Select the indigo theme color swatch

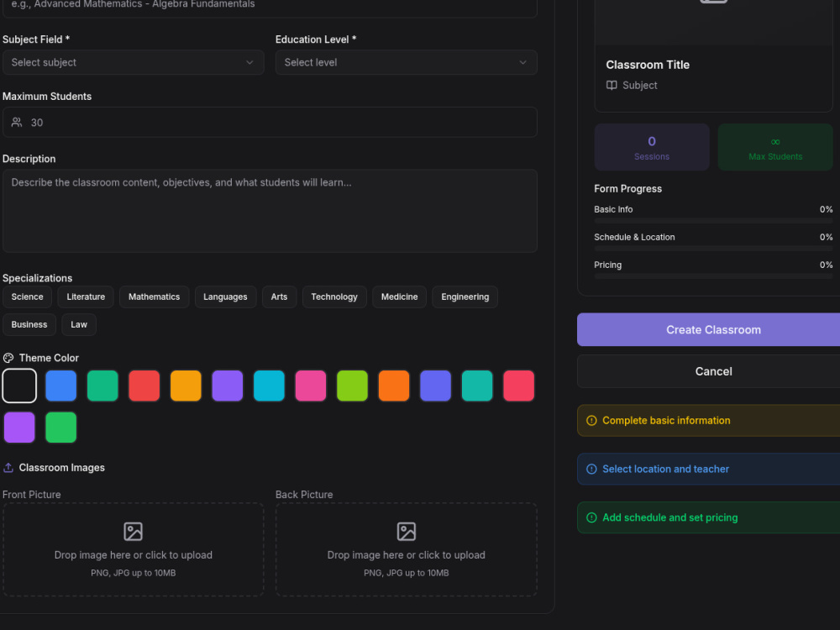pos(435,386)
